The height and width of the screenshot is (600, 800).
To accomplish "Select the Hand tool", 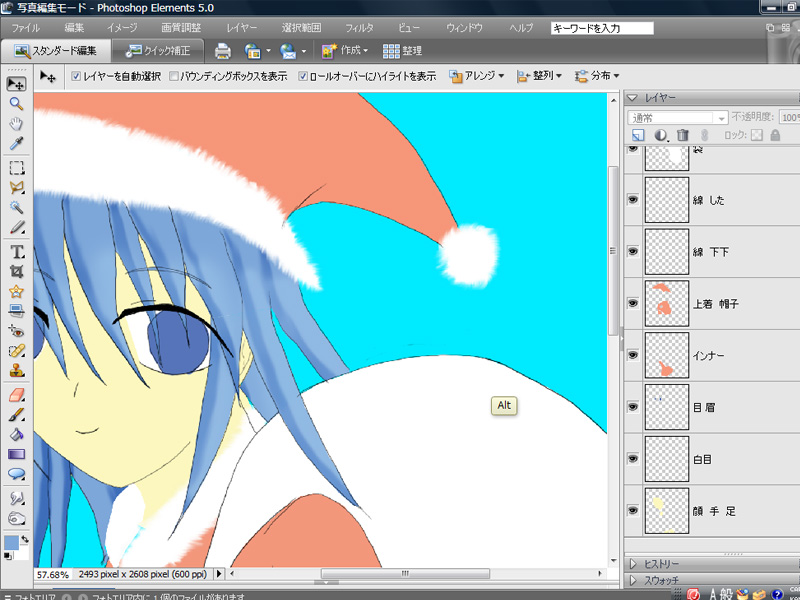I will tap(16, 124).
